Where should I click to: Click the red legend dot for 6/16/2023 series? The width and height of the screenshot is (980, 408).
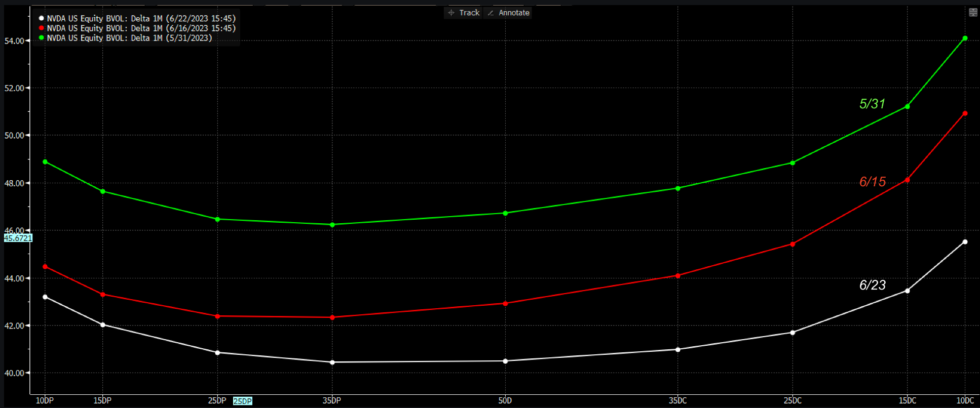click(x=42, y=28)
